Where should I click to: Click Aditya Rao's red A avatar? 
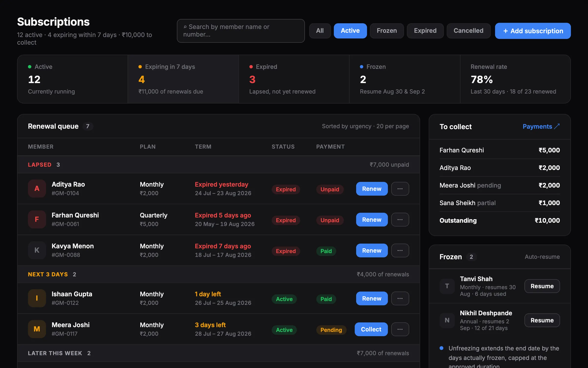tap(37, 188)
